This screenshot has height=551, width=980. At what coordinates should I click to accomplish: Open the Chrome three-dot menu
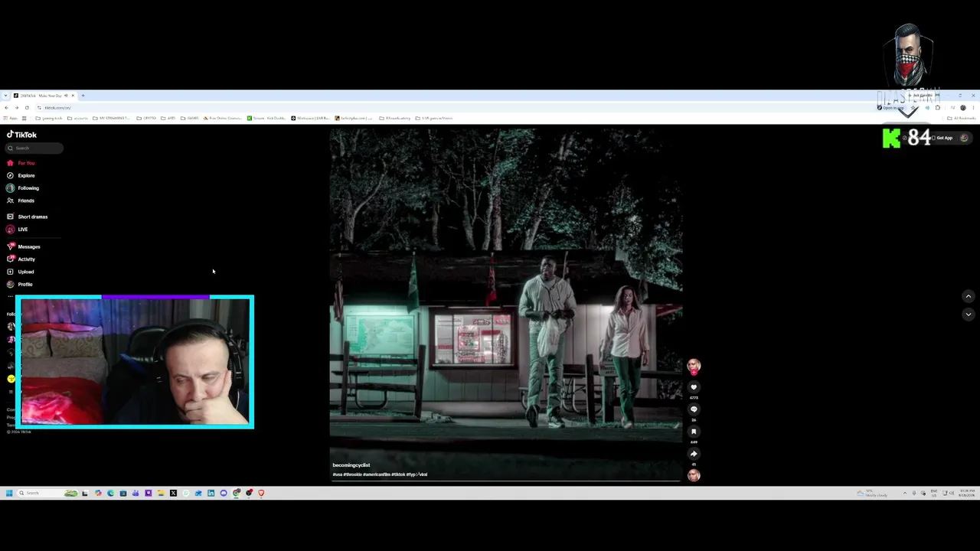pos(973,108)
